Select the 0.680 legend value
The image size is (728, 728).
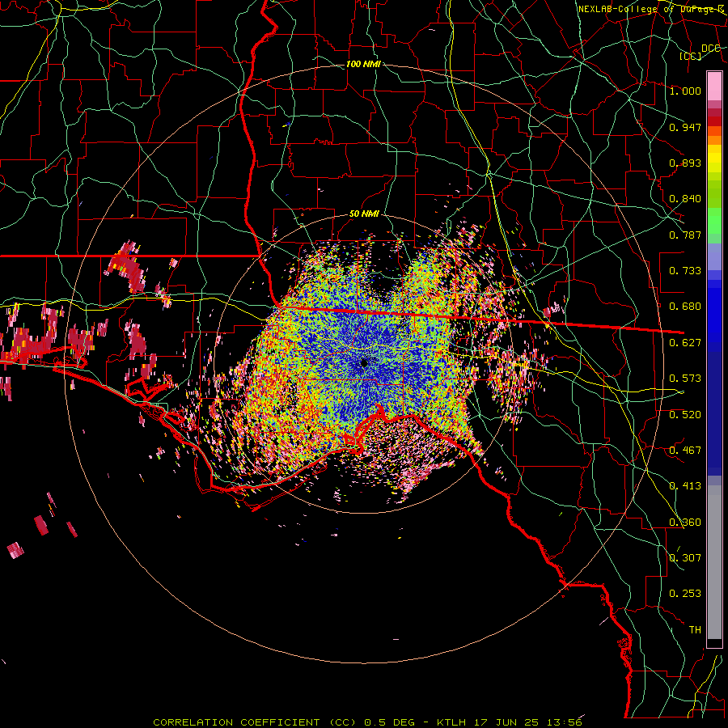tap(685, 306)
